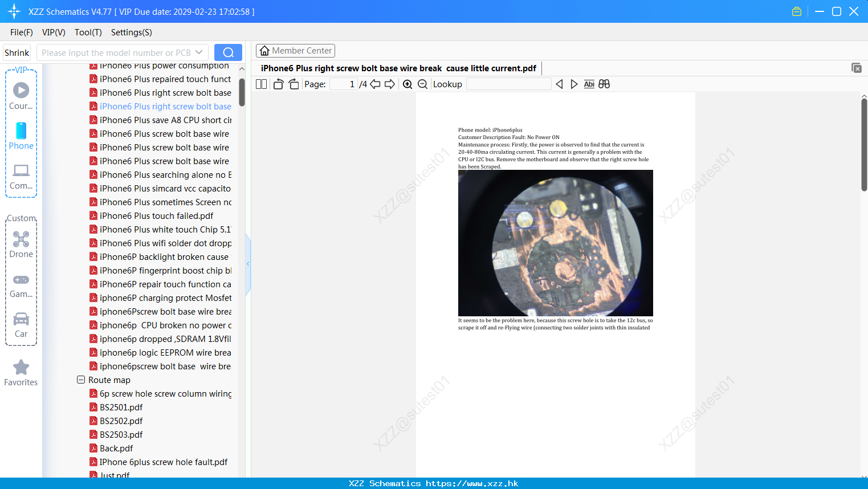Go to previous page arrow
Screen dimensions: 868x489
pyautogui.click(x=375, y=84)
